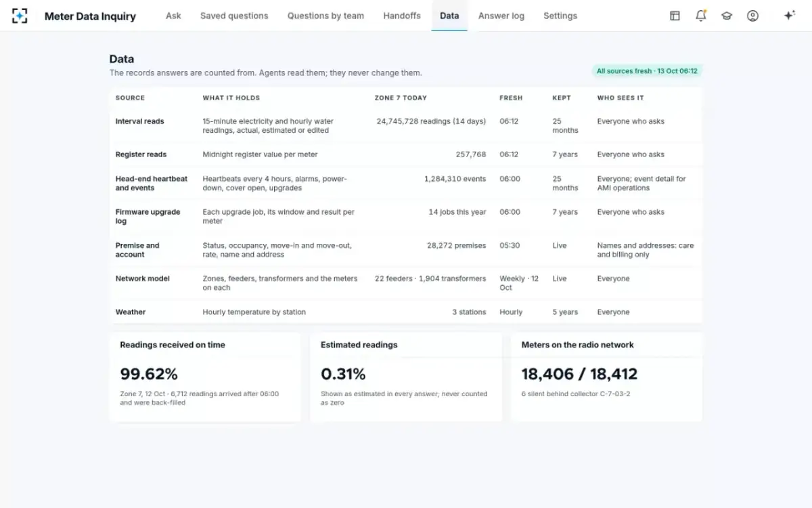Open the Readings received on time card
Screen dimensions: 812x508
205,377
